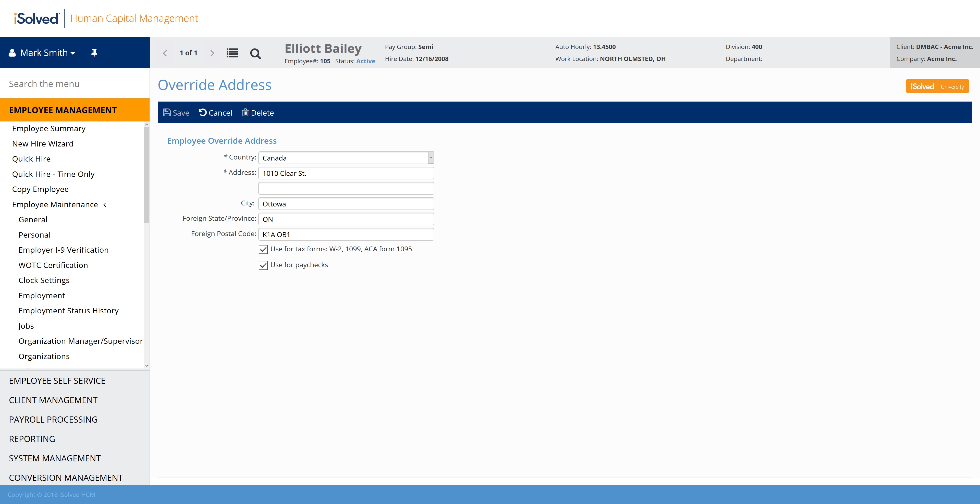Click the pin icon beside Mark Smith
980x504 pixels.
94,53
